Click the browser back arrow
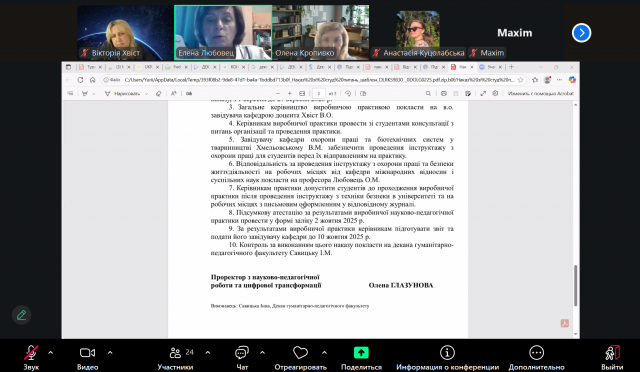The image size is (640, 372). (68, 80)
